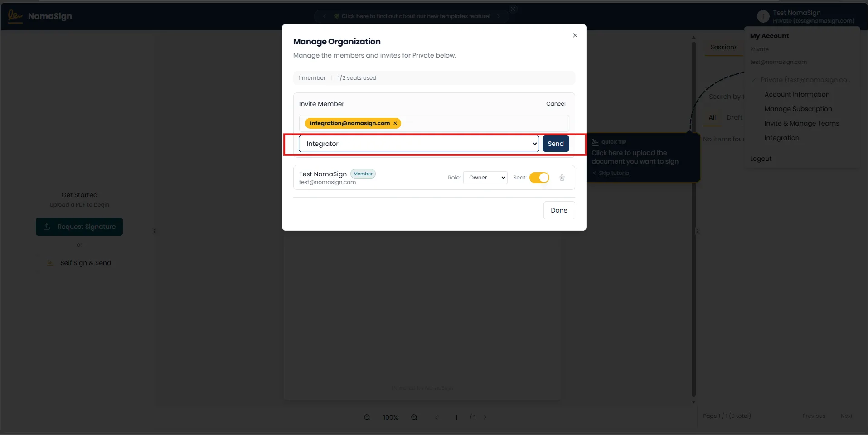Go to next announcement with right chevron
Screen dimensions: 868x435
coord(499,16)
